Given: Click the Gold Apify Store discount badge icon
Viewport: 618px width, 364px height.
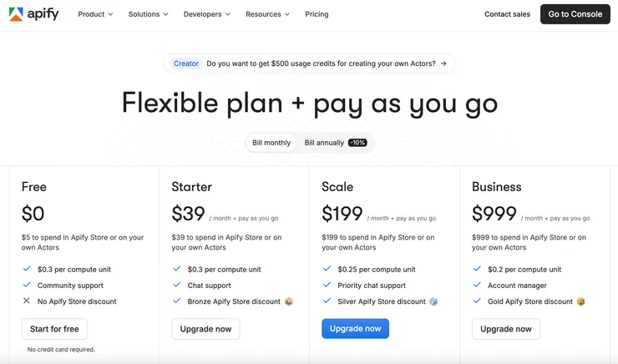Looking at the screenshot, I should [x=580, y=301].
